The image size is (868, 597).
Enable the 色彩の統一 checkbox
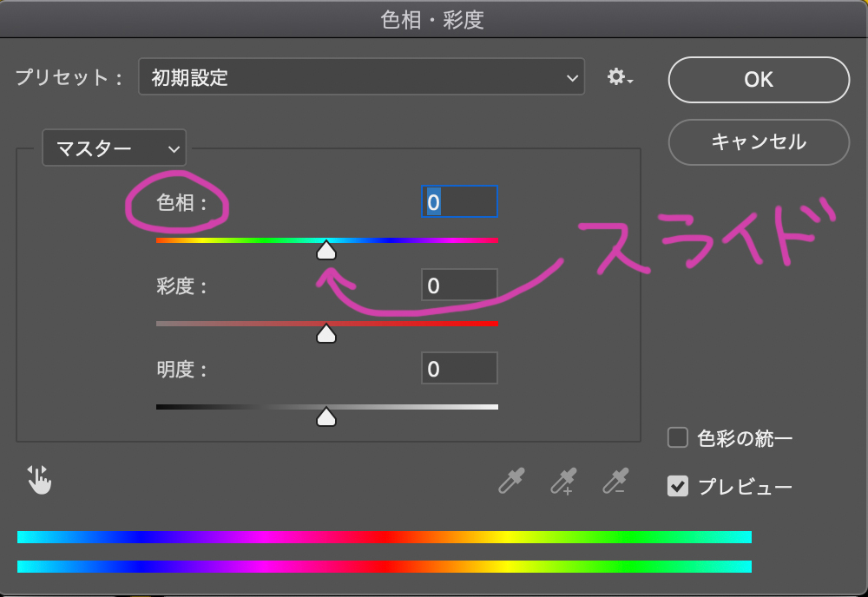pos(677,438)
